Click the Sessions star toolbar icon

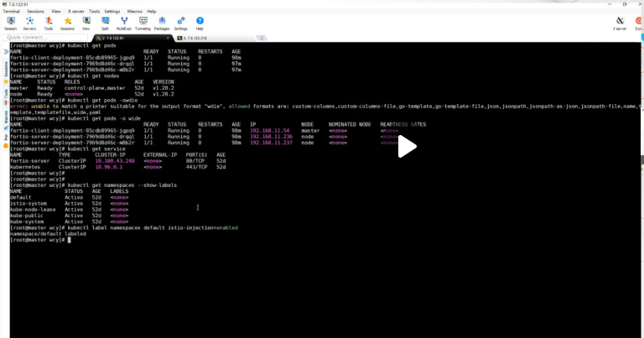pyautogui.click(x=67, y=23)
